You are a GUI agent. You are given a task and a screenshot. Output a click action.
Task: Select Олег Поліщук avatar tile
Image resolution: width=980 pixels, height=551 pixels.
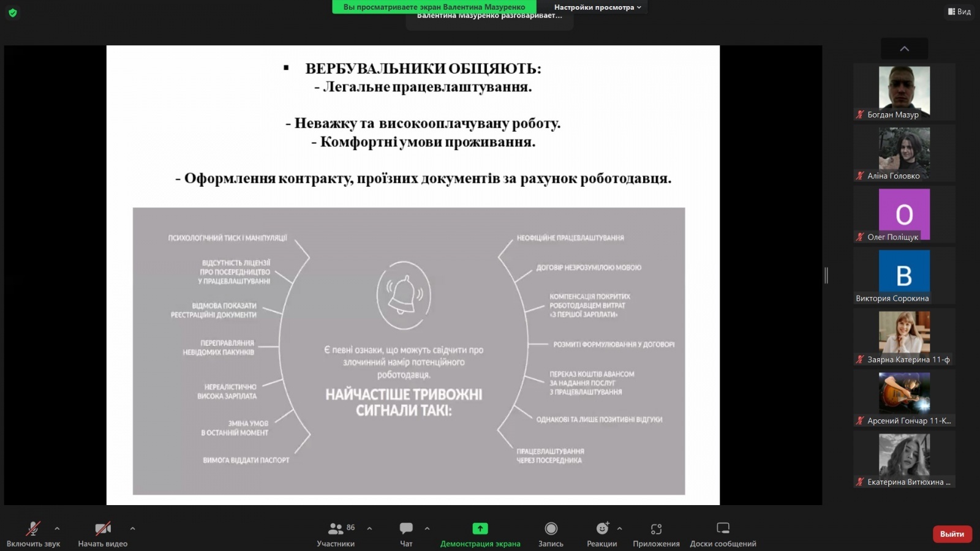click(x=904, y=214)
